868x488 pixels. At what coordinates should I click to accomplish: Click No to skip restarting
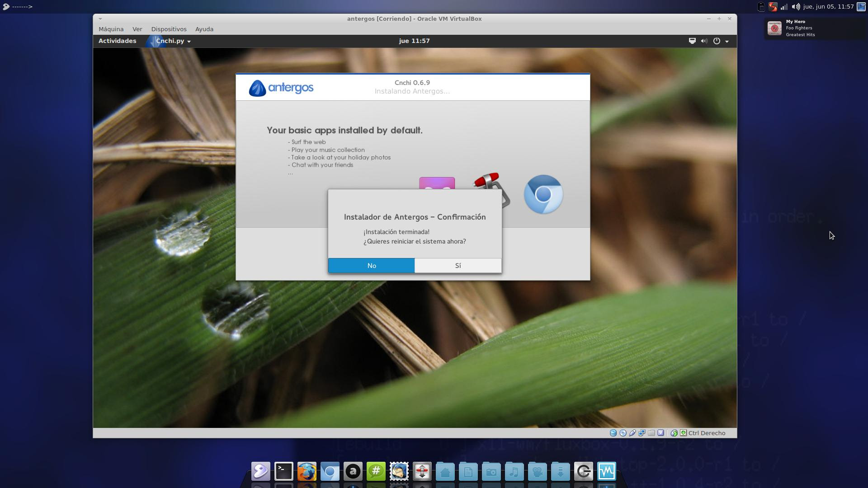(x=371, y=266)
